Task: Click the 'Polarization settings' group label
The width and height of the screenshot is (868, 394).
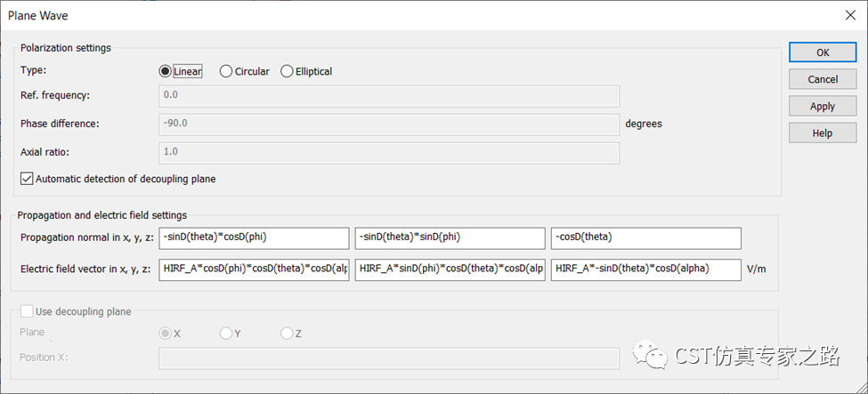Action: click(66, 48)
